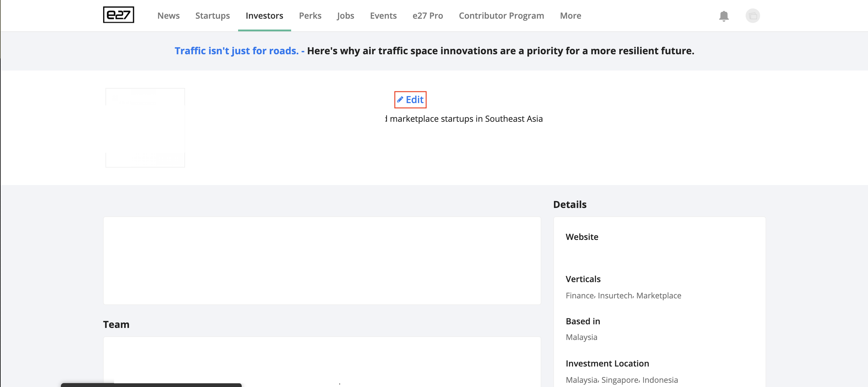Viewport: 868px width, 387px height.
Task: Go to the Startups section
Action: [x=212, y=16]
